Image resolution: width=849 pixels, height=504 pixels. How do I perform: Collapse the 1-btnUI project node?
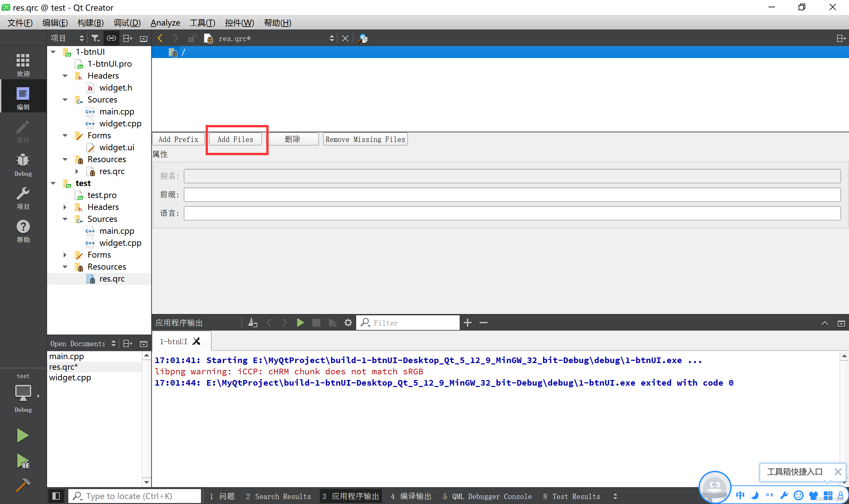click(x=53, y=52)
